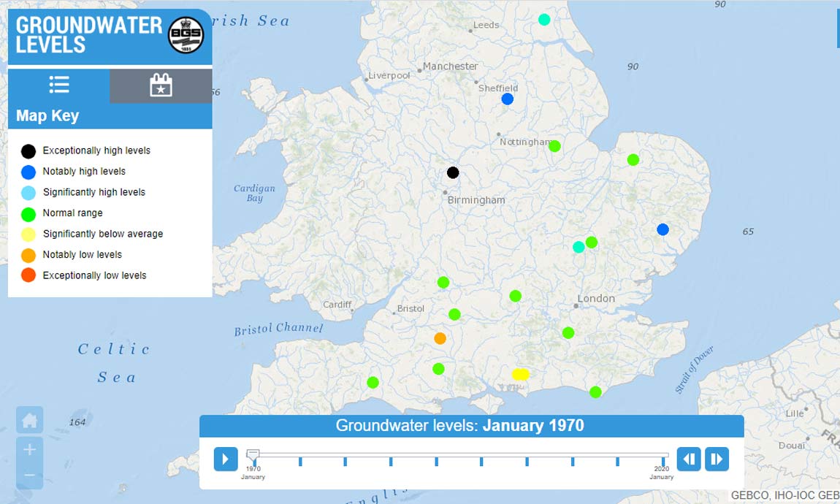The height and width of the screenshot is (504, 840).
Task: Click the BGS logo icon
Action: pos(186,35)
